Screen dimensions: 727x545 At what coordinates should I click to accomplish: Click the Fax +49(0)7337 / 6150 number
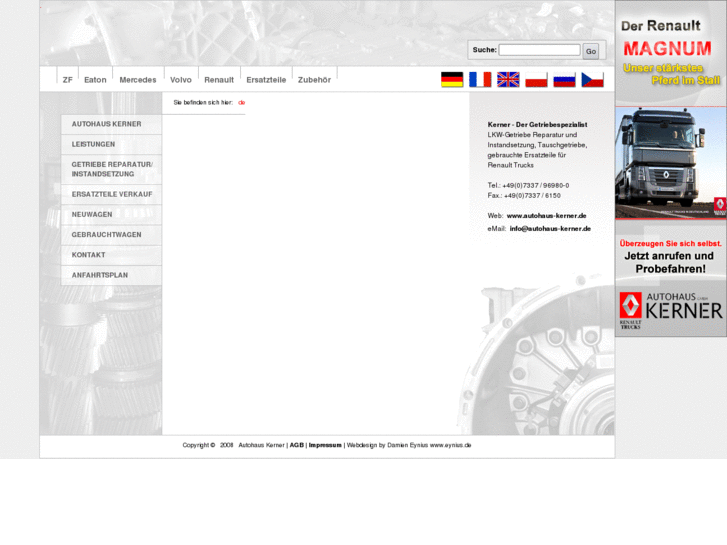(532, 196)
